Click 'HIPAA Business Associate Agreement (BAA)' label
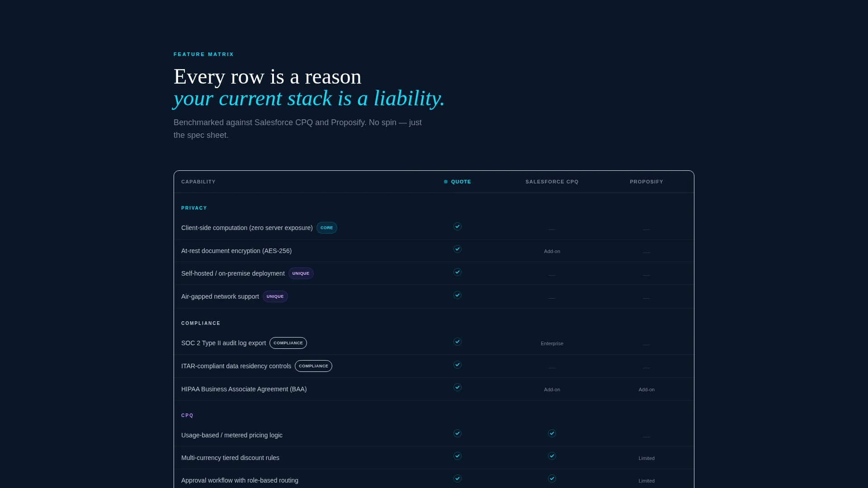 pyautogui.click(x=244, y=389)
